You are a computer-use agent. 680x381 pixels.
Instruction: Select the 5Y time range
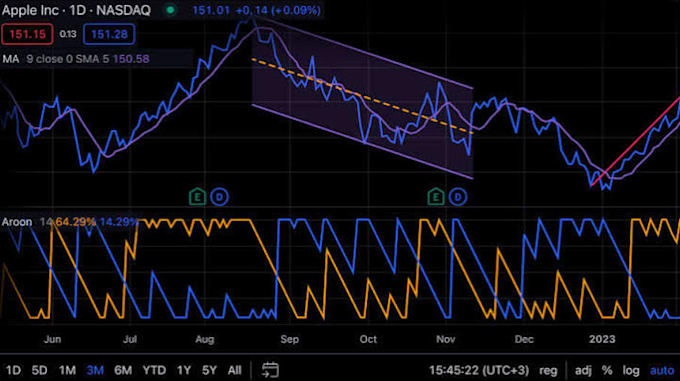point(209,370)
